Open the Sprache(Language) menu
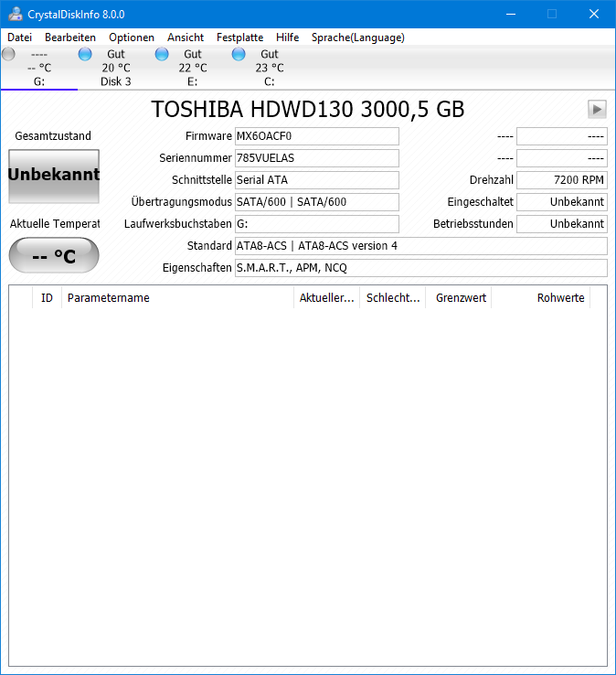This screenshot has height=675, width=616. 358,37
